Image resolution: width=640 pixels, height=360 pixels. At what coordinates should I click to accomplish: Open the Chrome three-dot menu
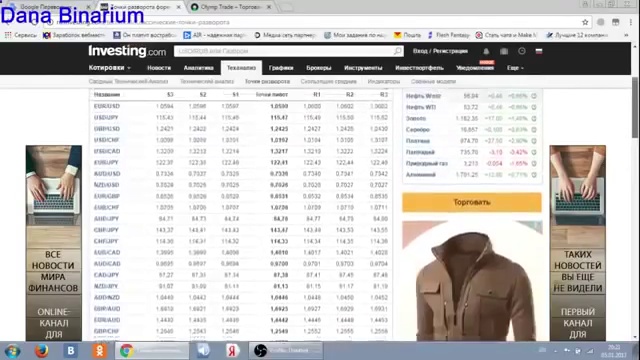pyautogui.click(x=631, y=22)
